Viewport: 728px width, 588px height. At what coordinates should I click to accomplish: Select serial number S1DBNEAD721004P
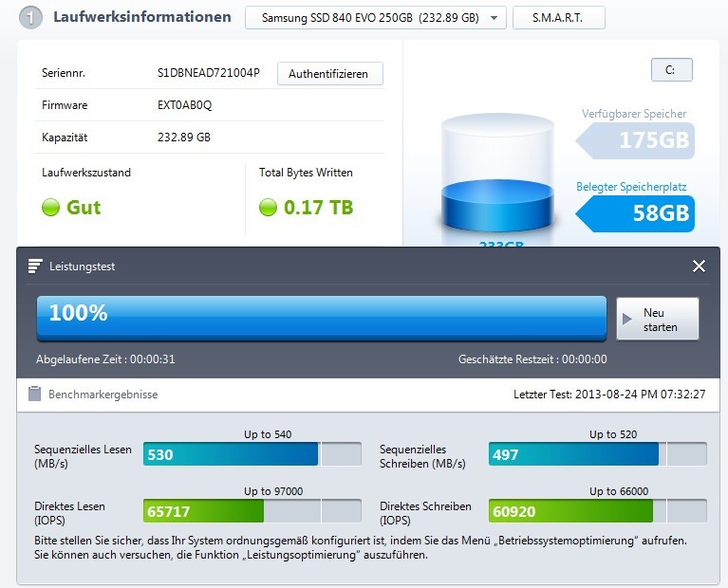coord(209,73)
